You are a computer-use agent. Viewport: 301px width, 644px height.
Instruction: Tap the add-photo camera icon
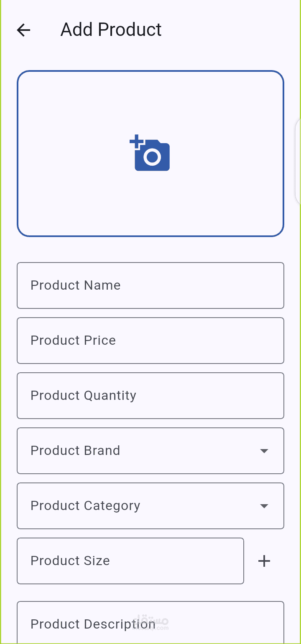pyautogui.click(x=150, y=153)
